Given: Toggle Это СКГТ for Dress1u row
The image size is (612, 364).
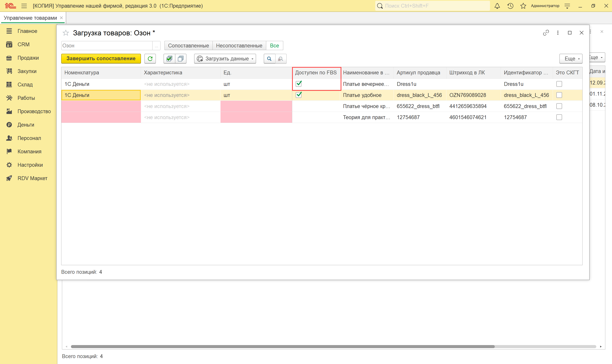Looking at the screenshot, I should pyautogui.click(x=559, y=84).
